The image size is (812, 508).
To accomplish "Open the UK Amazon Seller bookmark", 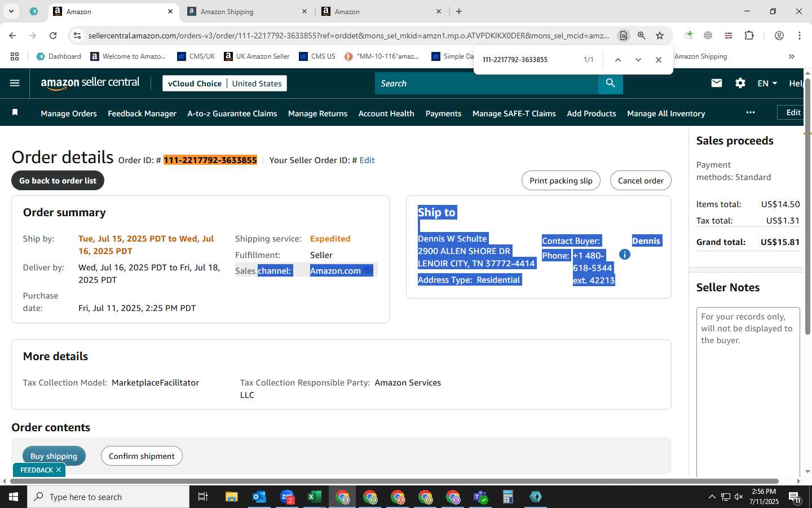I will point(257,56).
